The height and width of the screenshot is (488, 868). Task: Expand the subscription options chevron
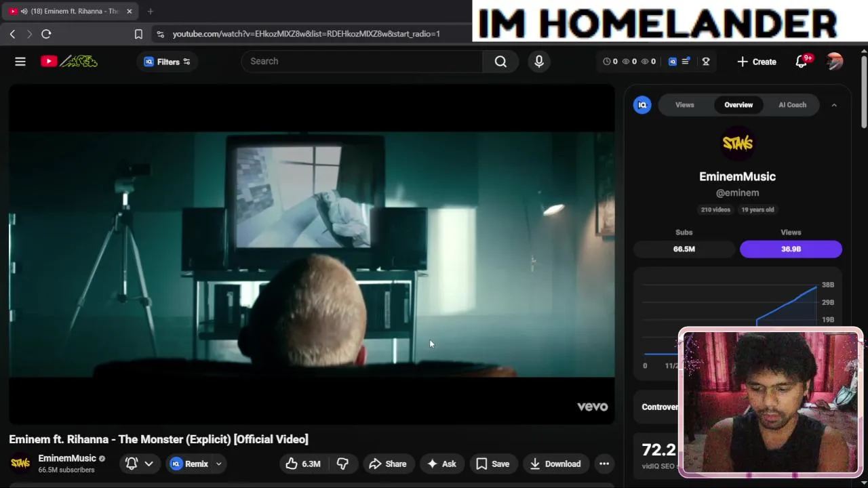click(x=149, y=464)
